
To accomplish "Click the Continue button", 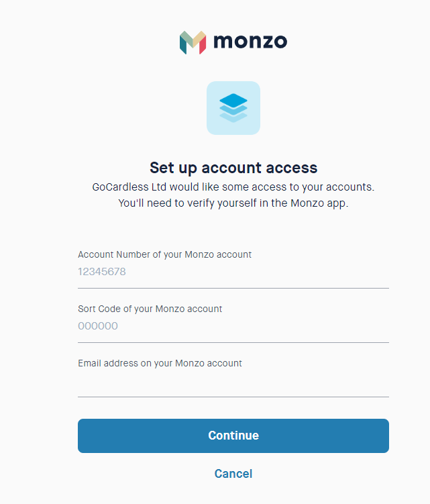I will 233,436.
